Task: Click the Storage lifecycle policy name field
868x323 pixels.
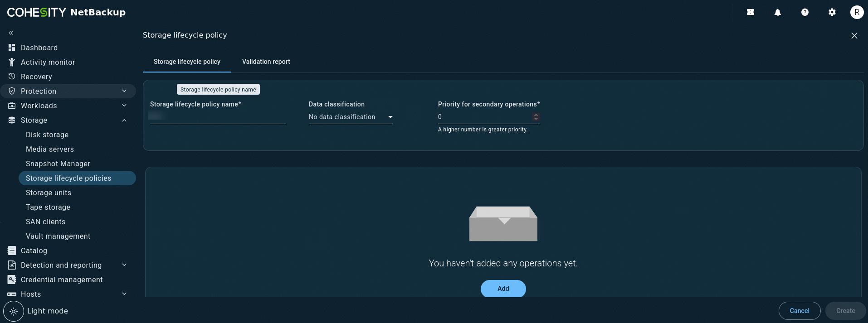Action: 218,117
